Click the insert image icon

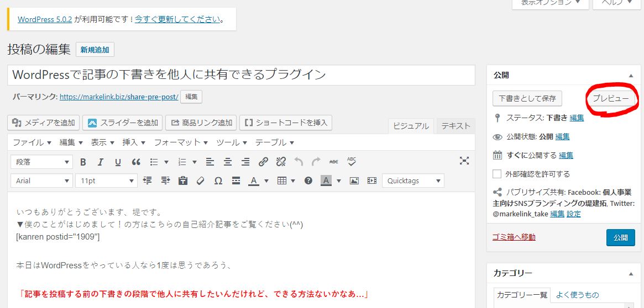pyautogui.click(x=354, y=180)
